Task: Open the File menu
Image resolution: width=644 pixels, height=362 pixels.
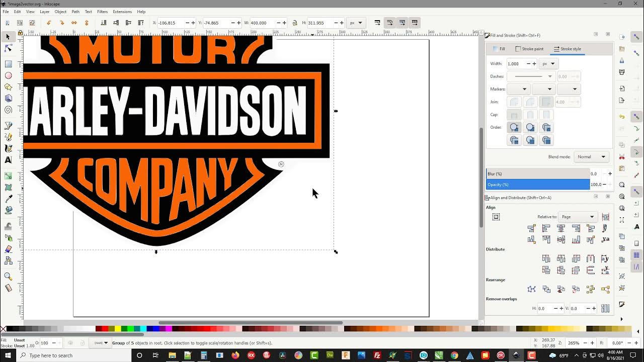Action: [6, 12]
